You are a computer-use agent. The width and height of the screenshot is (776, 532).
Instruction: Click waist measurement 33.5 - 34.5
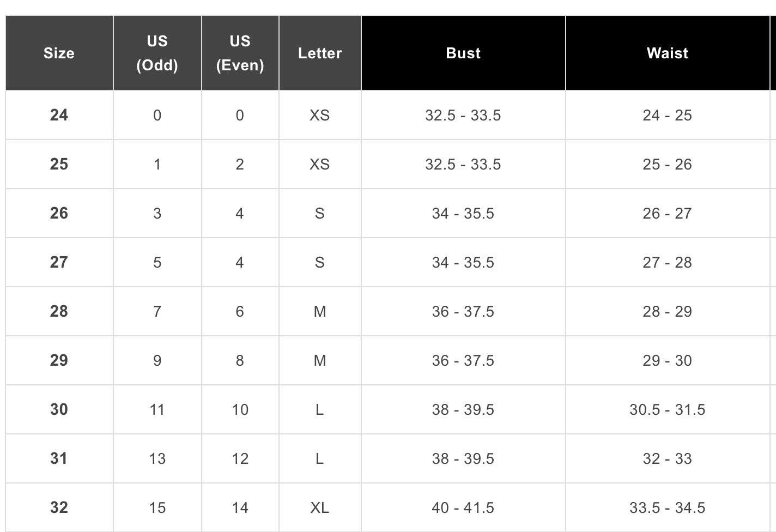667,507
